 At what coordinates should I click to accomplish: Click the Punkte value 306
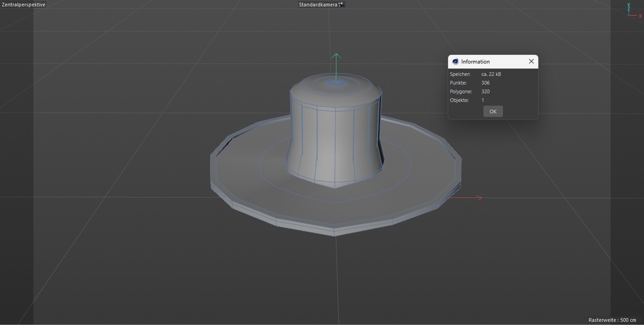[x=486, y=83]
